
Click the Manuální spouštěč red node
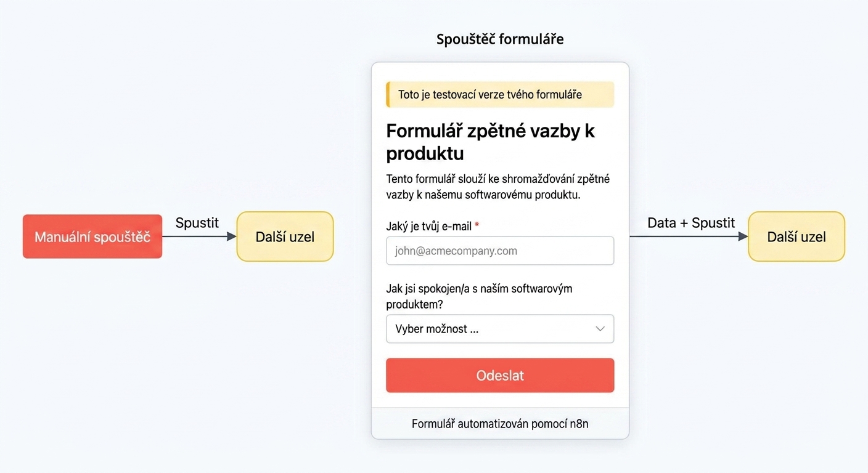click(x=92, y=236)
